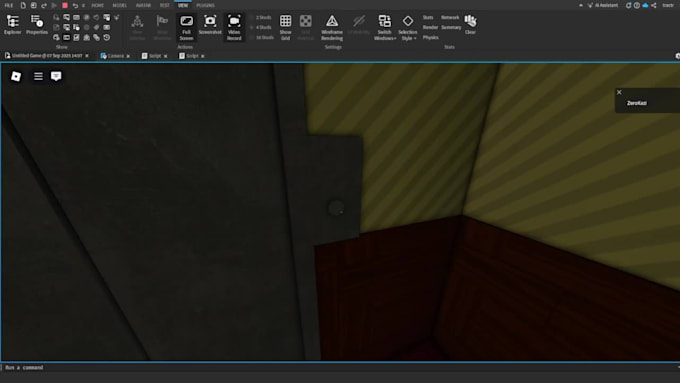Switch to the AVATAR ribbon tab
The height and width of the screenshot is (383, 680).
pos(144,5)
